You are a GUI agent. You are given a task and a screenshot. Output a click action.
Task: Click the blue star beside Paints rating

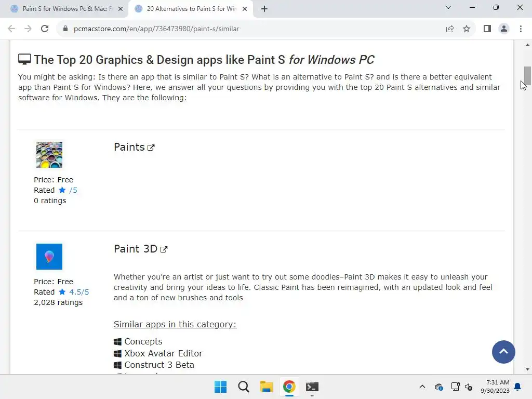click(62, 190)
